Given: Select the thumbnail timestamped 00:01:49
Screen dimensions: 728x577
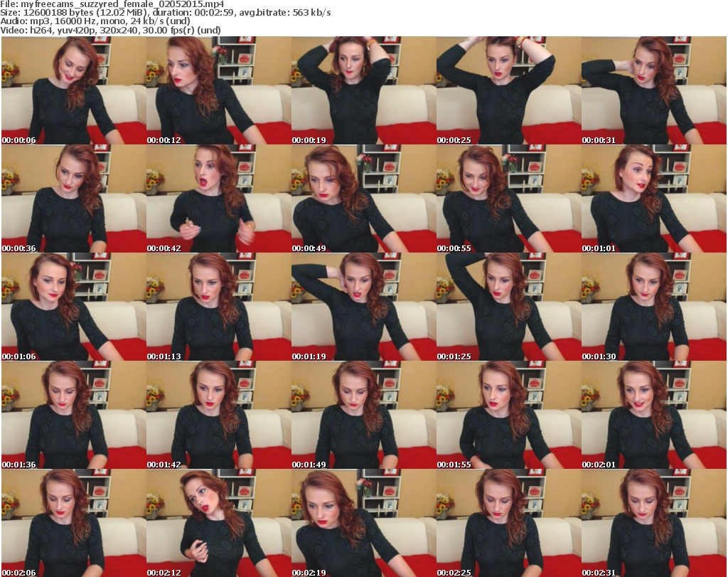Looking at the screenshot, I should point(363,415).
